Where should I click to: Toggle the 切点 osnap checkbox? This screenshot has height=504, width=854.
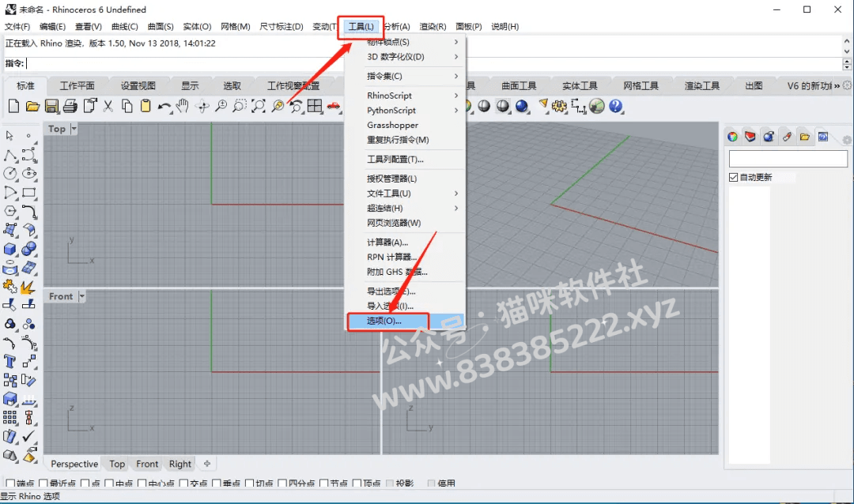pyautogui.click(x=249, y=483)
